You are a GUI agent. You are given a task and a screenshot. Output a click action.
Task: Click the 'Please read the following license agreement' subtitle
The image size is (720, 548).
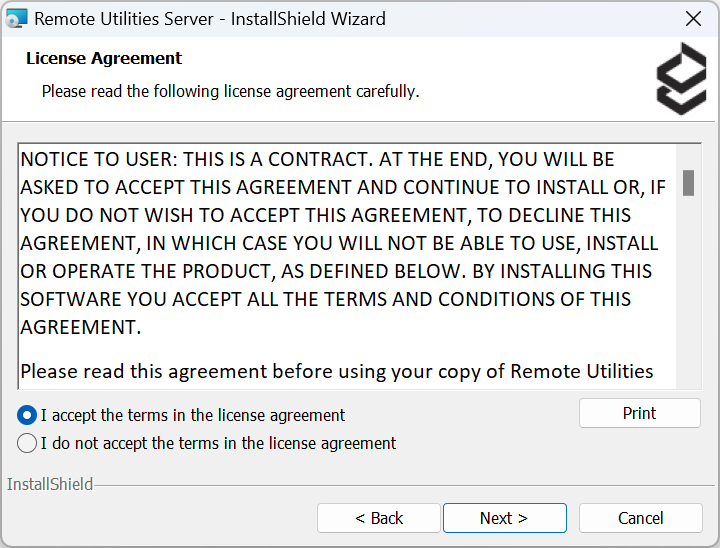[230, 91]
